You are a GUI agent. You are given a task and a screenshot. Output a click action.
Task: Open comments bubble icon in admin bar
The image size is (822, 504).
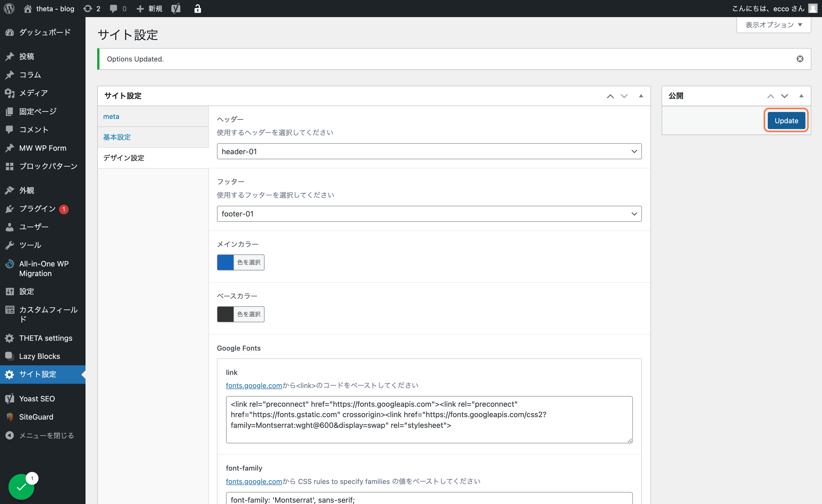[x=114, y=8]
